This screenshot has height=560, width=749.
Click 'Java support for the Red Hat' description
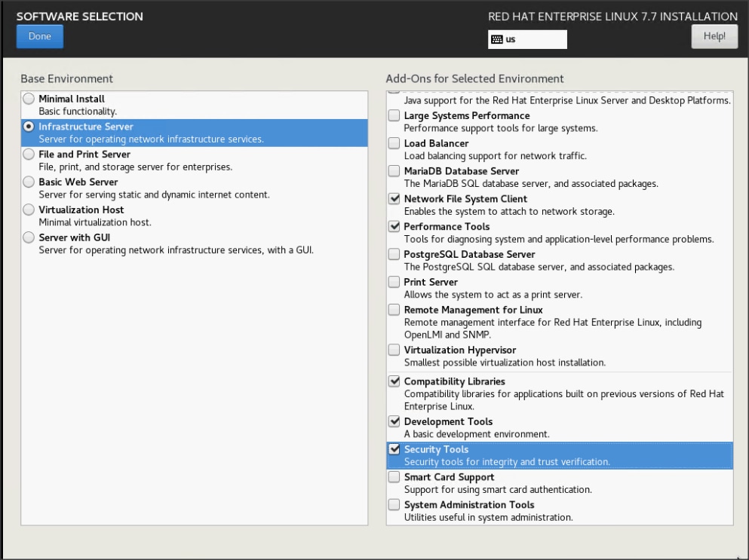pos(567,100)
